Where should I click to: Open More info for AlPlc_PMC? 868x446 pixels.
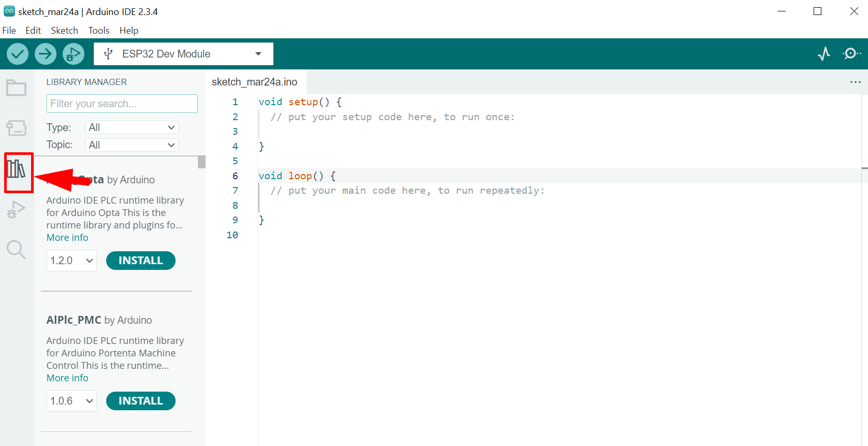[x=67, y=378]
